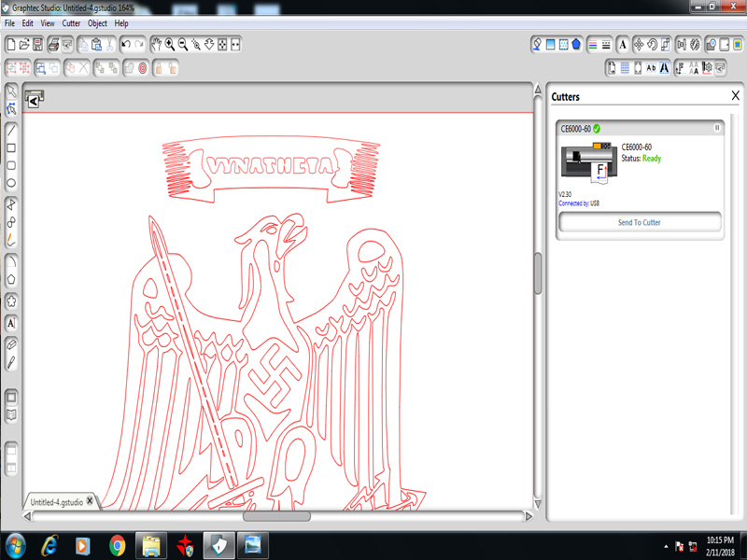Viewport: 747px width, 560px height.
Task: Launch Google Chrome from taskbar
Action: pyautogui.click(x=118, y=546)
